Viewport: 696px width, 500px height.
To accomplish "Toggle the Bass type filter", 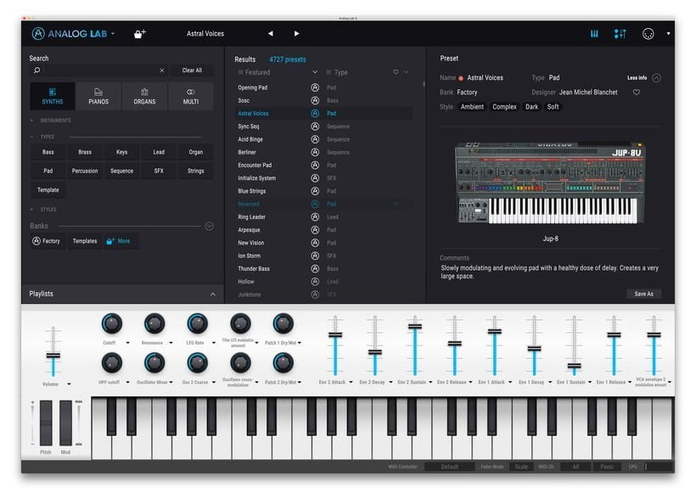I will tap(48, 152).
